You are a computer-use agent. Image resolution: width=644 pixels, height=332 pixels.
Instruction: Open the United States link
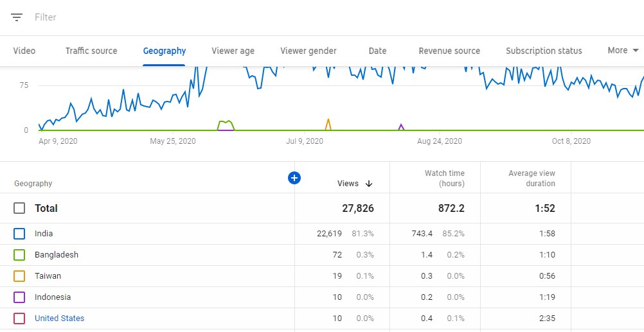59,318
